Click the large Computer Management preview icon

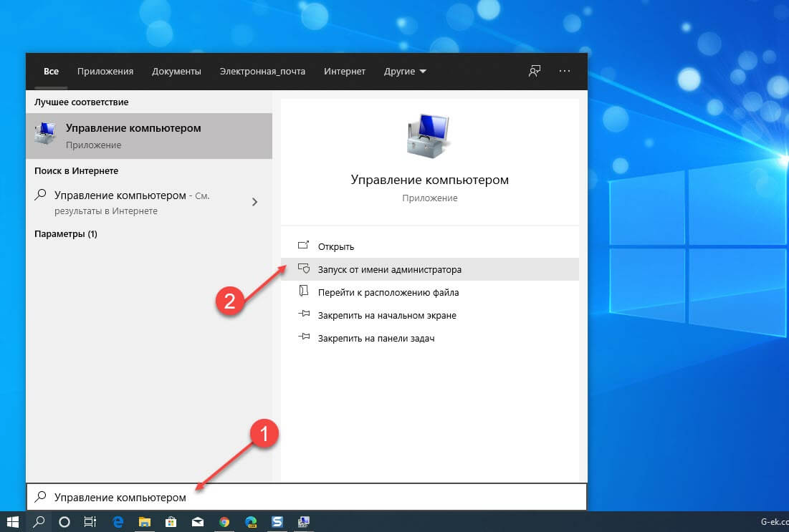[429, 136]
